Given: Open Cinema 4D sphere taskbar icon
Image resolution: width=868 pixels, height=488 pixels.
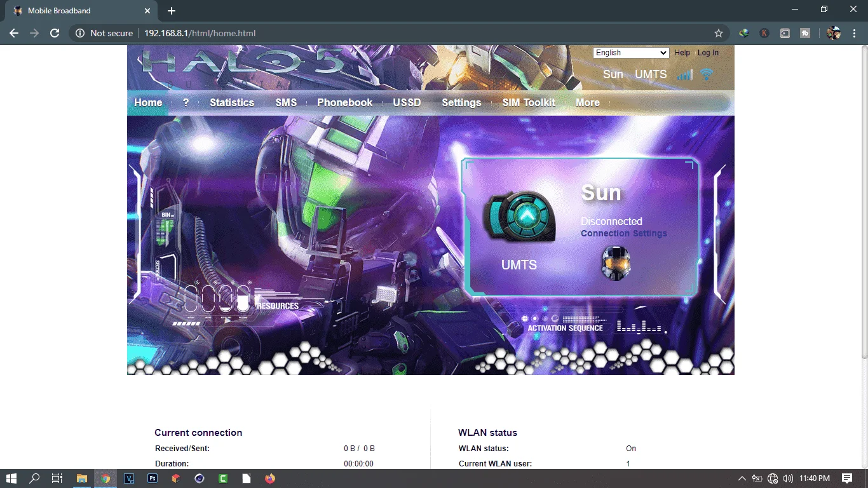Looking at the screenshot, I should point(200,478).
